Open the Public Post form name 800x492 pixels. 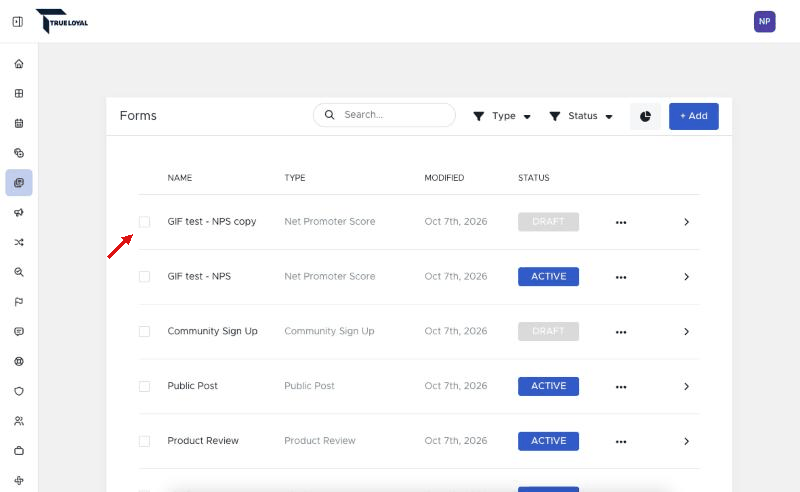pos(192,386)
